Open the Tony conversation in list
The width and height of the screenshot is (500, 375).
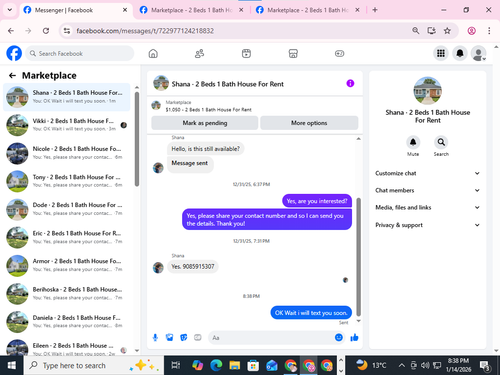point(67,181)
